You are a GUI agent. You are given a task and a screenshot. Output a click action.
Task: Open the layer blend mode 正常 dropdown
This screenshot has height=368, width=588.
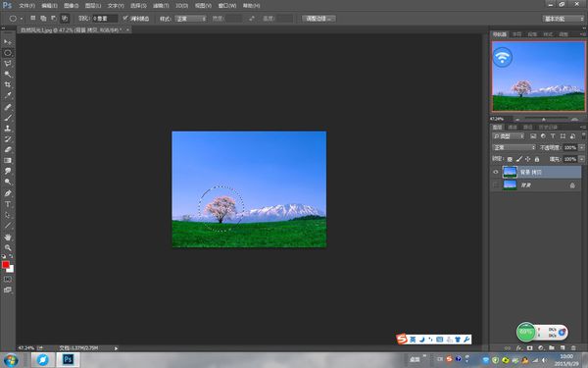click(514, 147)
